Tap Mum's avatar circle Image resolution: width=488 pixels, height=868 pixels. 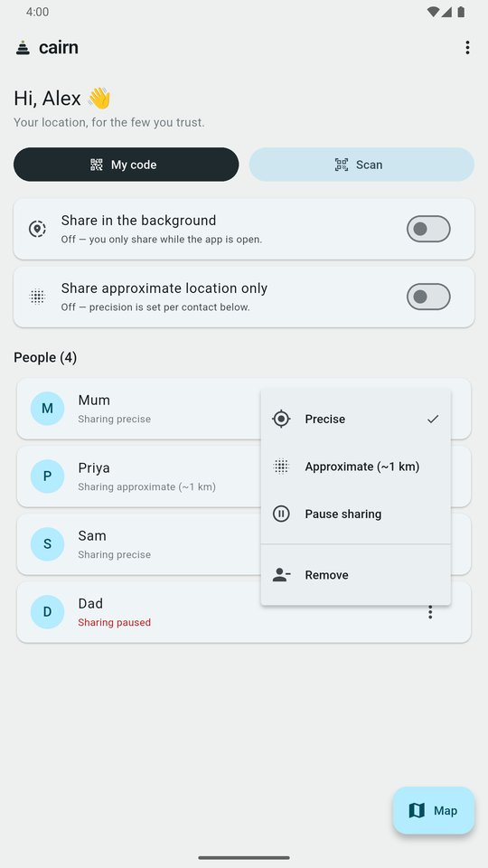tap(48, 409)
